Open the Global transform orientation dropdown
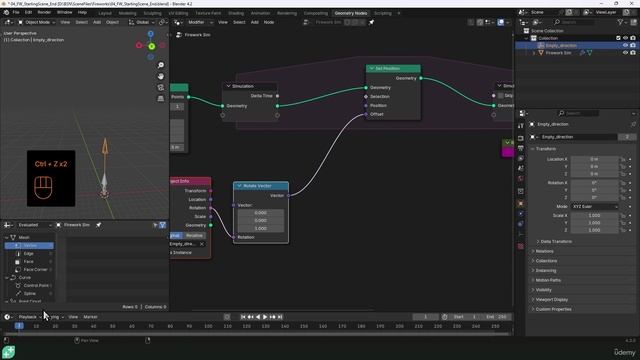Image resolution: width=640 pixels, height=360 pixels. click(x=142, y=22)
